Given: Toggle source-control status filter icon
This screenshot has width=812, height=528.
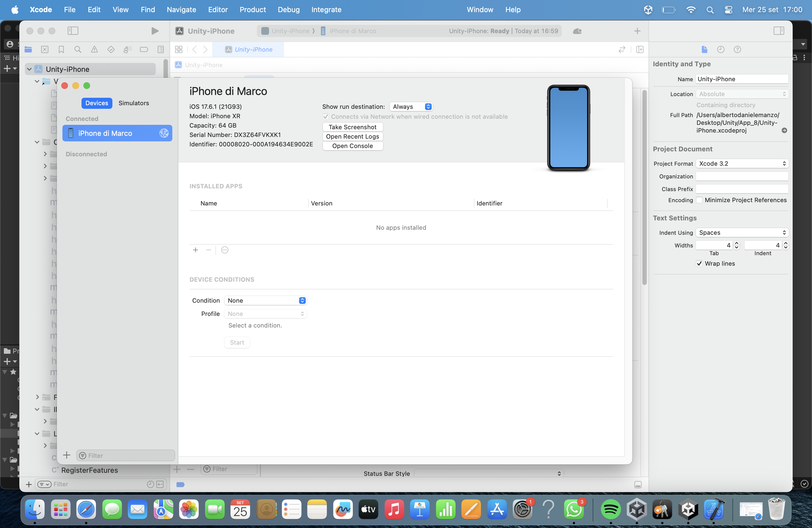Looking at the screenshot, I should (x=160, y=484).
